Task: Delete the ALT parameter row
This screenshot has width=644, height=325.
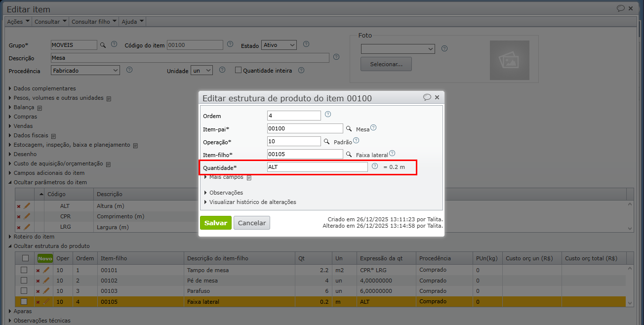Action: tap(19, 206)
